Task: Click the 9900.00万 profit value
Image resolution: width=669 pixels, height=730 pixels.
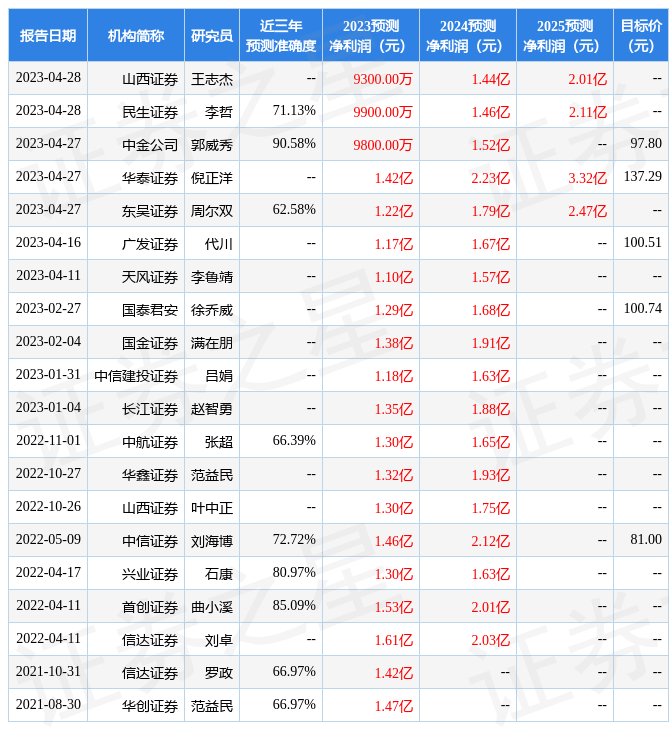Action: (x=383, y=112)
